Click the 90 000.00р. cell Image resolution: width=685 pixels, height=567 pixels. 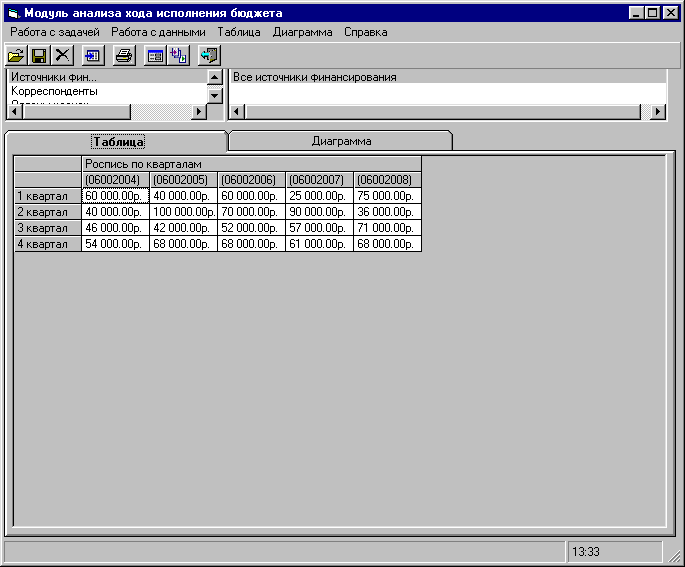[x=319, y=212]
